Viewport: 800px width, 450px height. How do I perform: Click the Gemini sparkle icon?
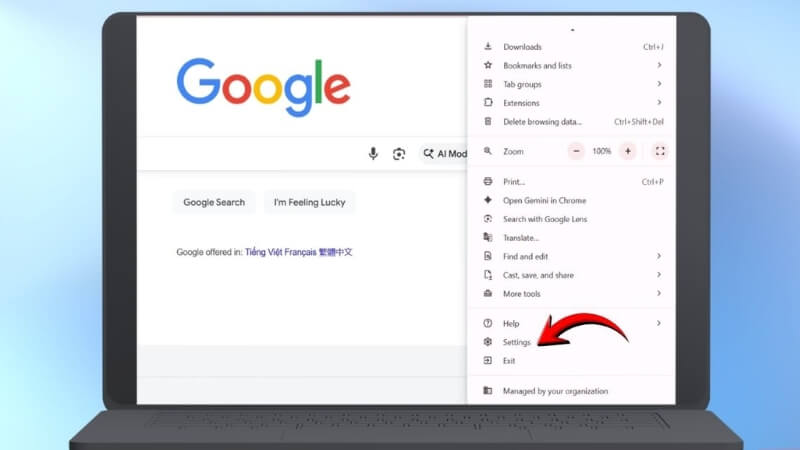click(x=488, y=200)
